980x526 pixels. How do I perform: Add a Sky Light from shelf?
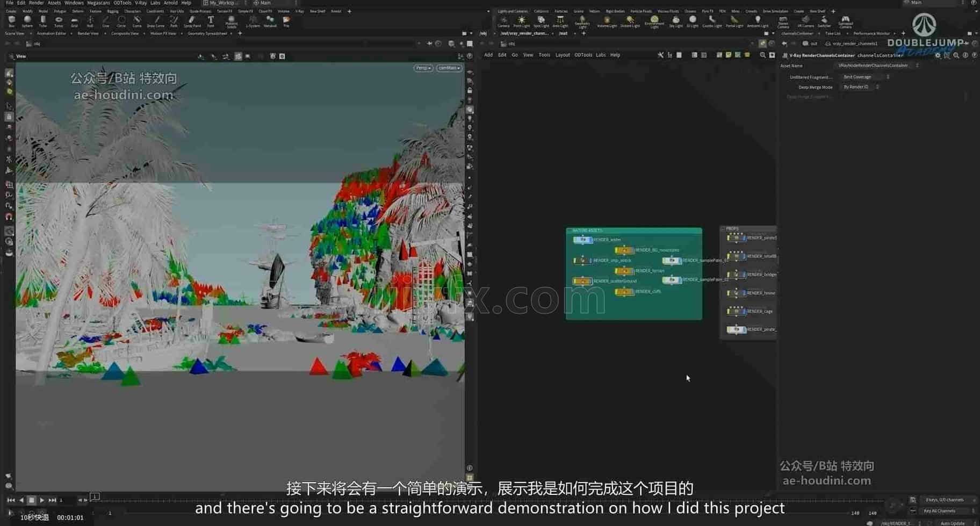(675, 21)
